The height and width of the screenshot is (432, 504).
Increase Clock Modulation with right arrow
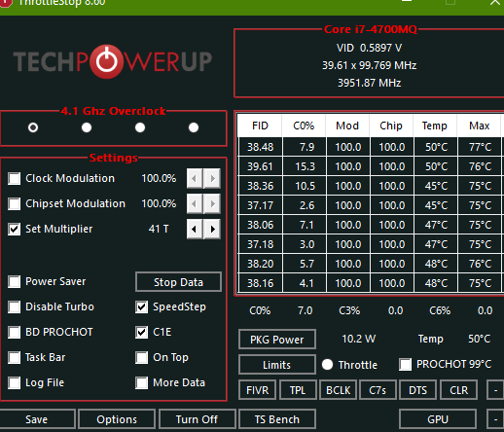[212, 178]
